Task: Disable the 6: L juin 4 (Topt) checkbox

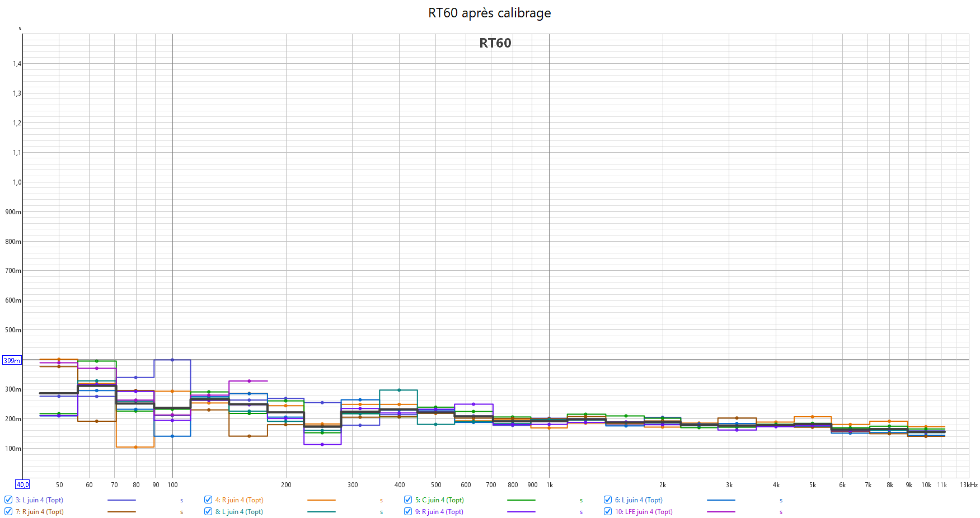Action: coord(608,500)
